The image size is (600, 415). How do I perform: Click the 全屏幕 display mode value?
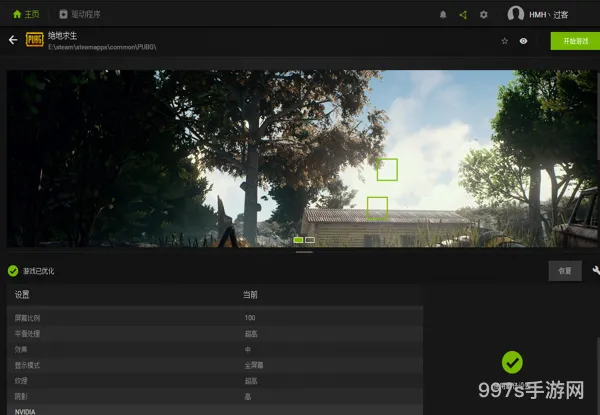coord(254,365)
